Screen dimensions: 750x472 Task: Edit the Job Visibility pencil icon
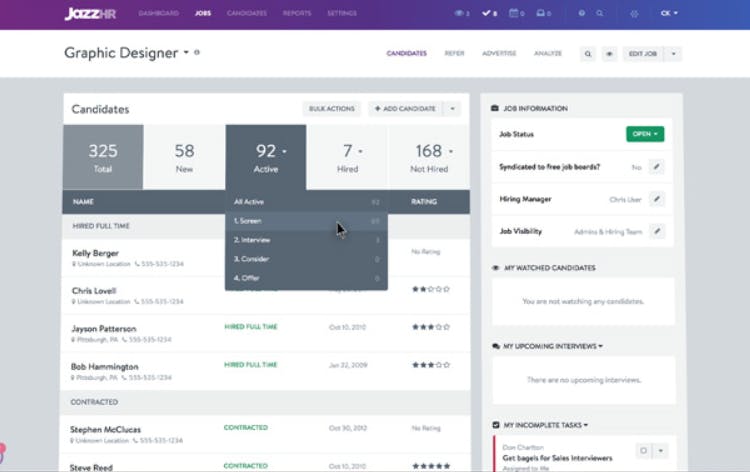tap(657, 231)
